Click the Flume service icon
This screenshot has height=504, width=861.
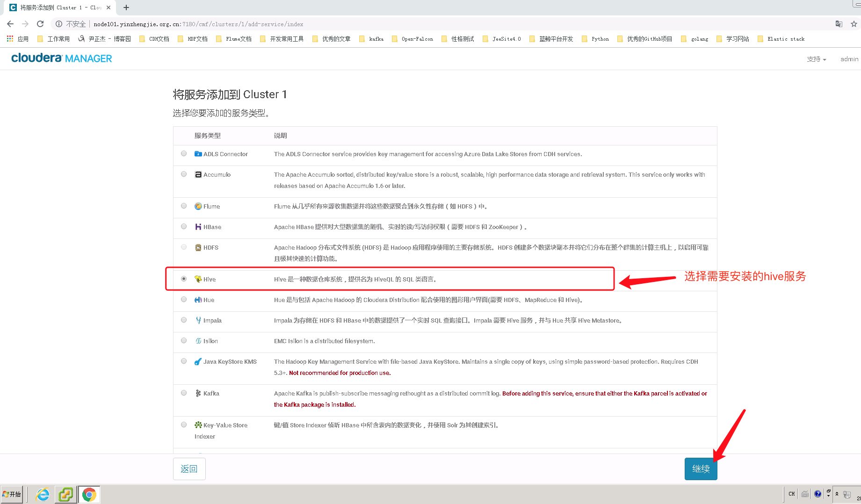(198, 206)
